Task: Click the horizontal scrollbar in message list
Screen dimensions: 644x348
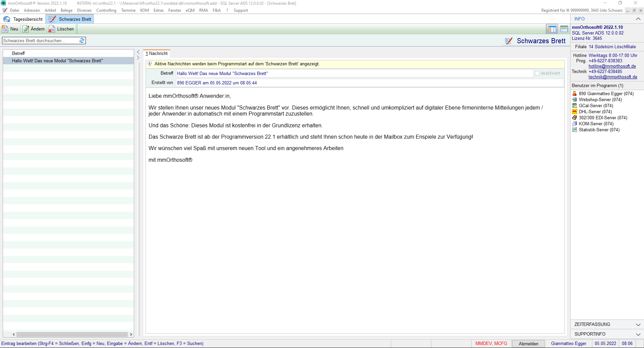Action: [x=72, y=334]
